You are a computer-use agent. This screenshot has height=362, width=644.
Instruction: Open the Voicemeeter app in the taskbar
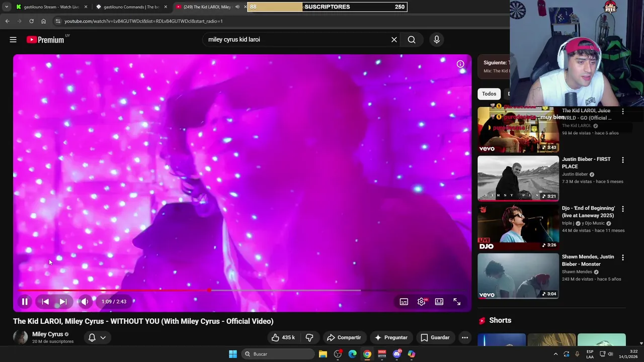tap(382, 354)
